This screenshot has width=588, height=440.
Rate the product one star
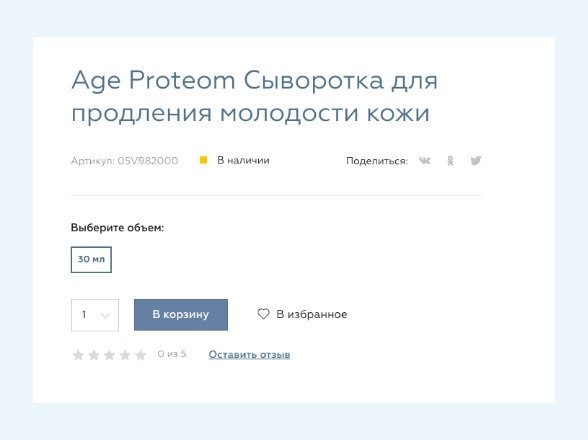pyautogui.click(x=78, y=355)
